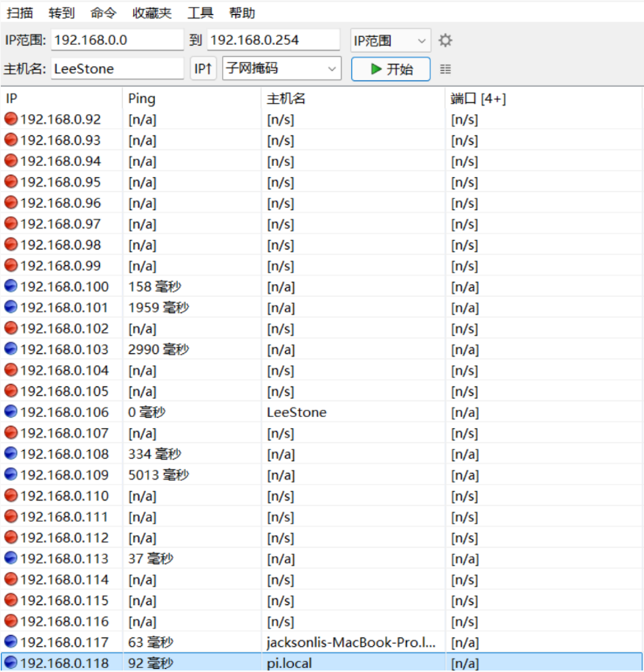Select row 192.168.0.112

321,537
